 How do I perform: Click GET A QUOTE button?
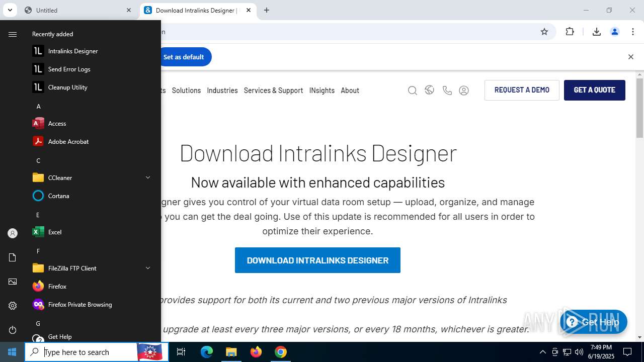(x=595, y=90)
